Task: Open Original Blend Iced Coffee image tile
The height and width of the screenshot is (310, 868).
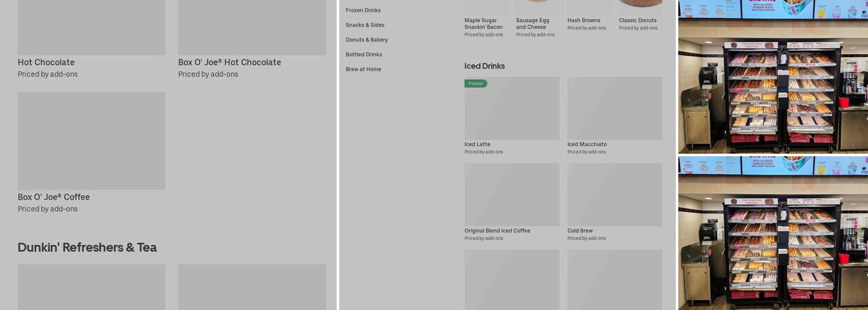Action: click(511, 195)
